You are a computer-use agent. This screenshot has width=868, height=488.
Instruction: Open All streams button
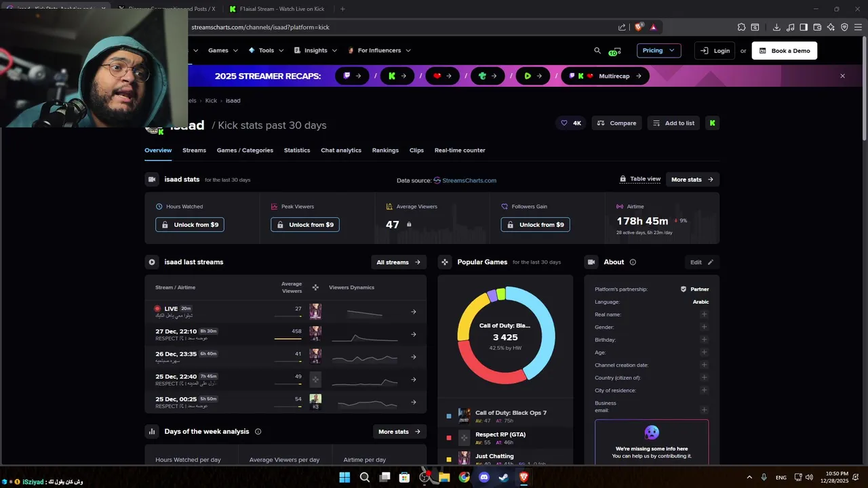pos(399,262)
